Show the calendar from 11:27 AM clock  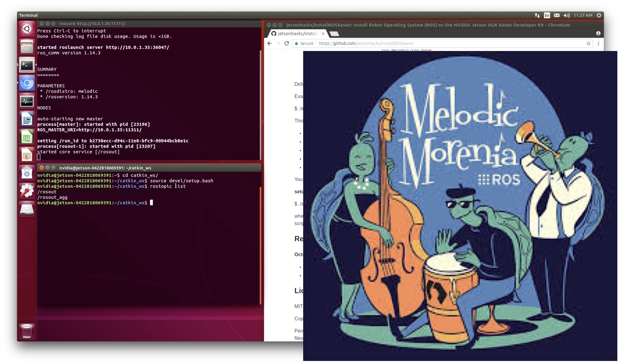pyautogui.click(x=583, y=15)
